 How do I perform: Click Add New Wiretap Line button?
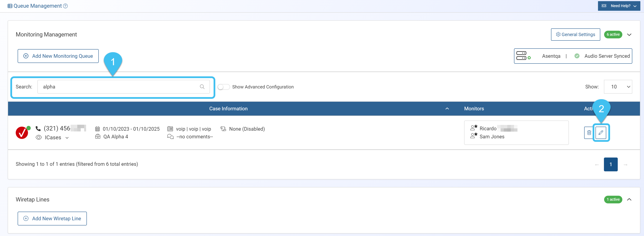(52, 219)
